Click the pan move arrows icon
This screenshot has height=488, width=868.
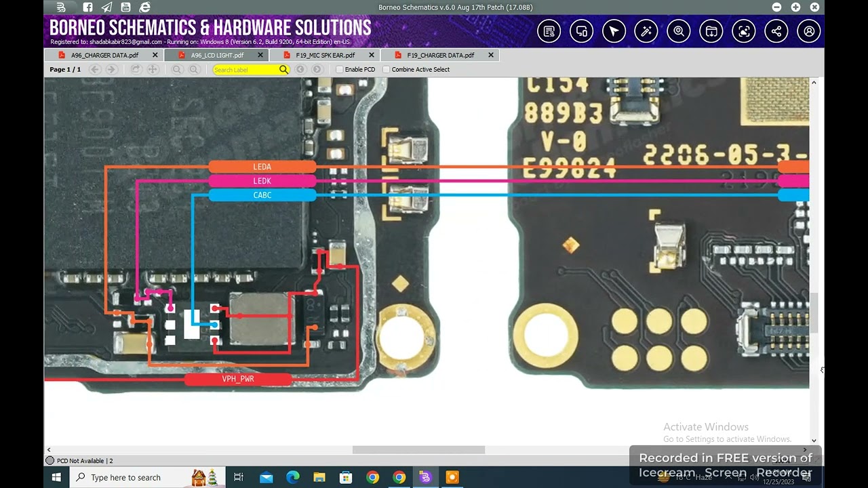[153, 69]
